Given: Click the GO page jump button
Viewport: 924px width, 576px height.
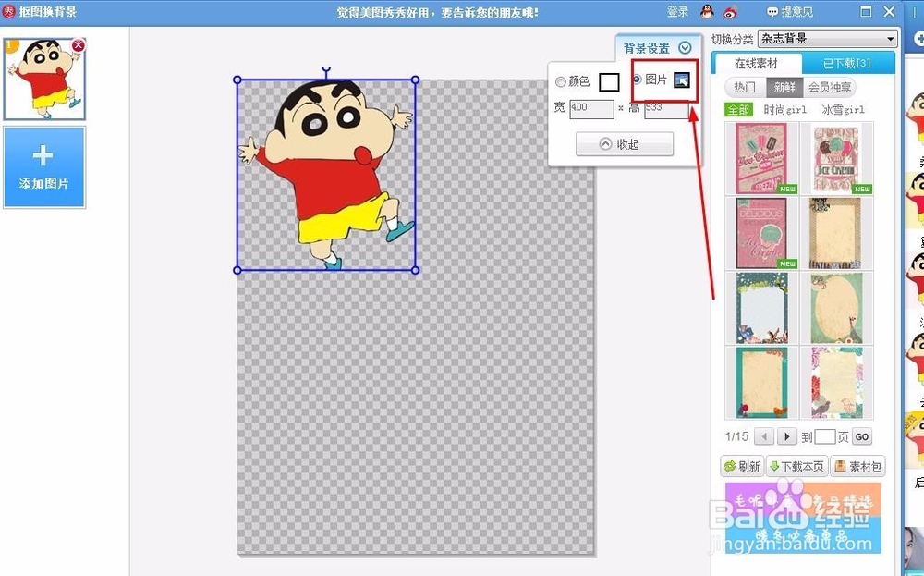Looking at the screenshot, I should (x=861, y=437).
